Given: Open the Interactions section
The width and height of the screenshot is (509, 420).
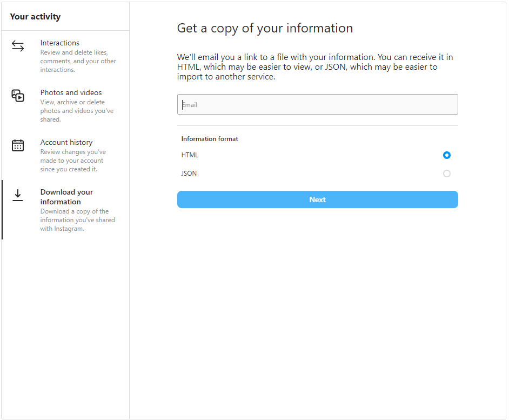Looking at the screenshot, I should click(60, 43).
